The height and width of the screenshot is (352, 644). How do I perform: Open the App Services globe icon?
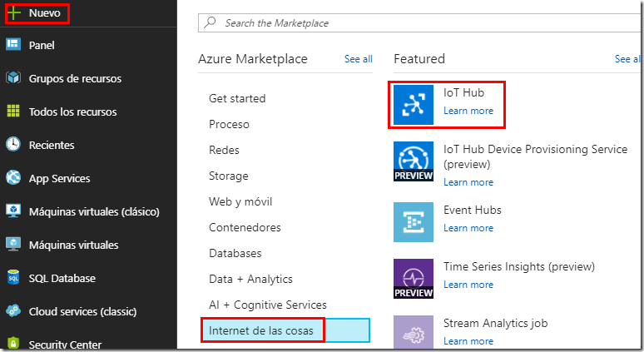point(13,177)
